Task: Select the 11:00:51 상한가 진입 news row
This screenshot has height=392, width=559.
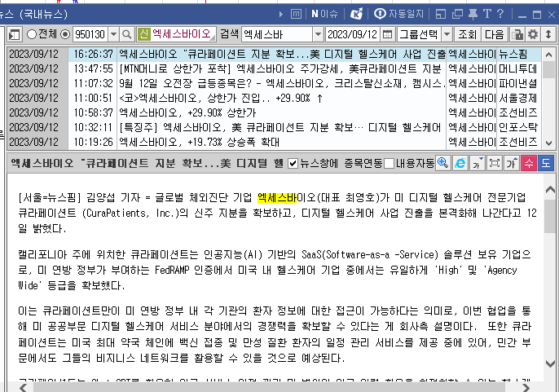Action: [x=274, y=98]
